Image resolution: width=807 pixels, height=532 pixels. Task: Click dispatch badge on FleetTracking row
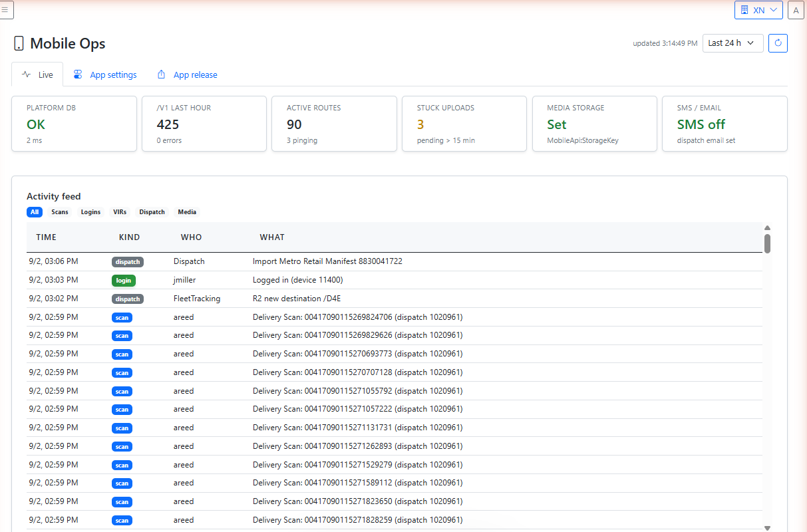coord(128,299)
